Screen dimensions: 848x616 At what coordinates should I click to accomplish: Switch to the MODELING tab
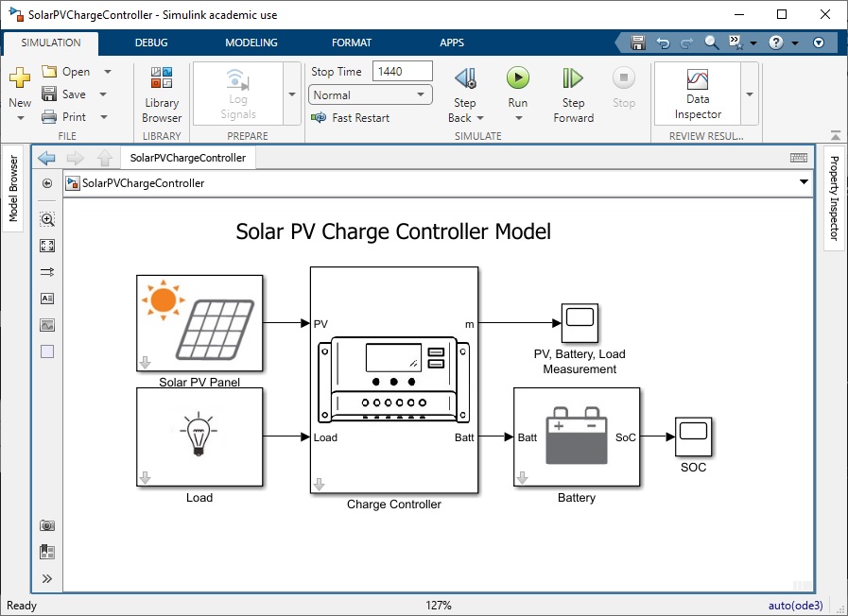pos(251,43)
